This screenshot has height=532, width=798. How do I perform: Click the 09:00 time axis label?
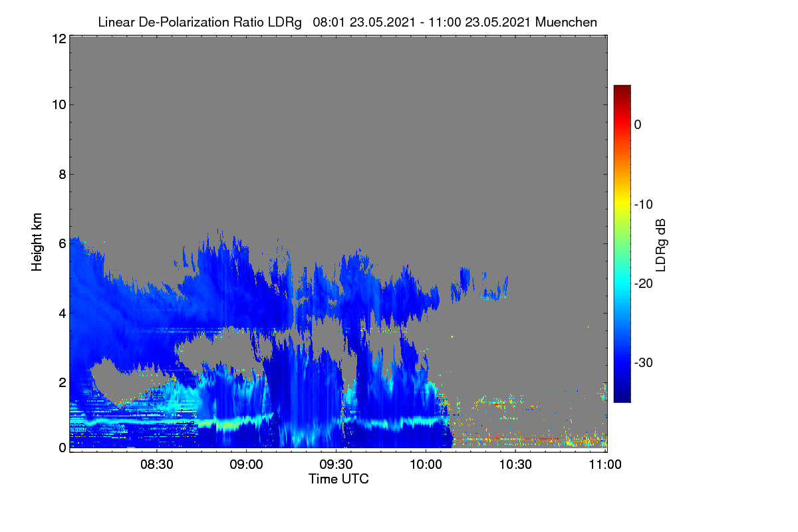(x=247, y=465)
